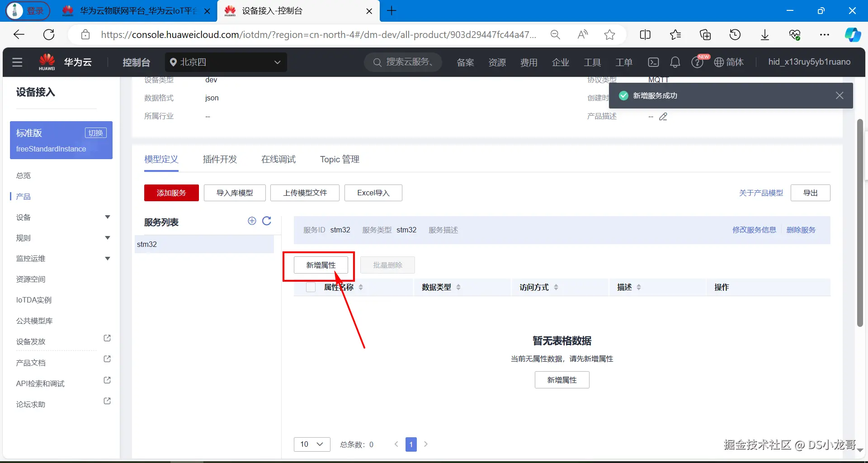Open browser settings and more menu
Screen dimensions: 868x463
[x=825, y=34]
